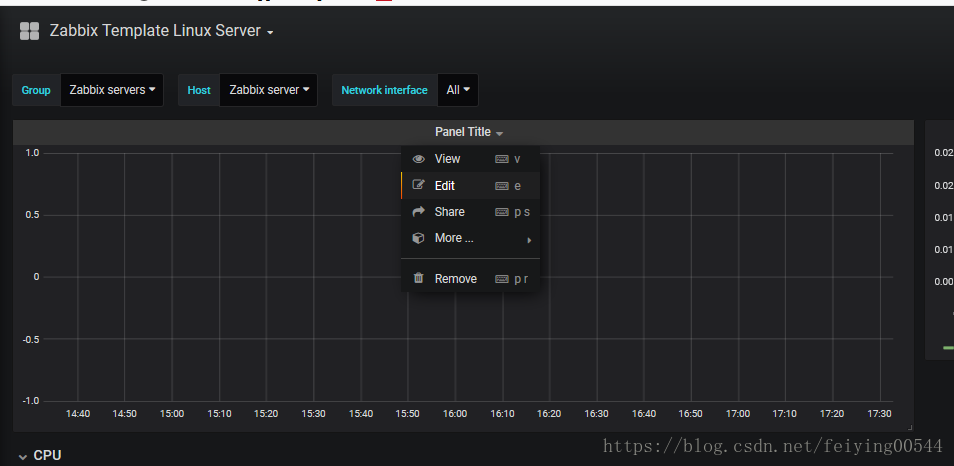Click the Panel Title header dropdown
The height and width of the screenshot is (466, 954).
[x=468, y=132]
